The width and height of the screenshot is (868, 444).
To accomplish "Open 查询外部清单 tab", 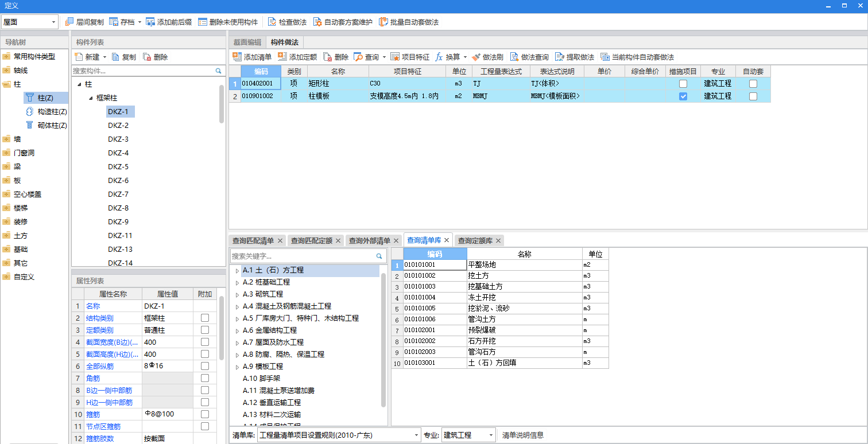I will (369, 240).
